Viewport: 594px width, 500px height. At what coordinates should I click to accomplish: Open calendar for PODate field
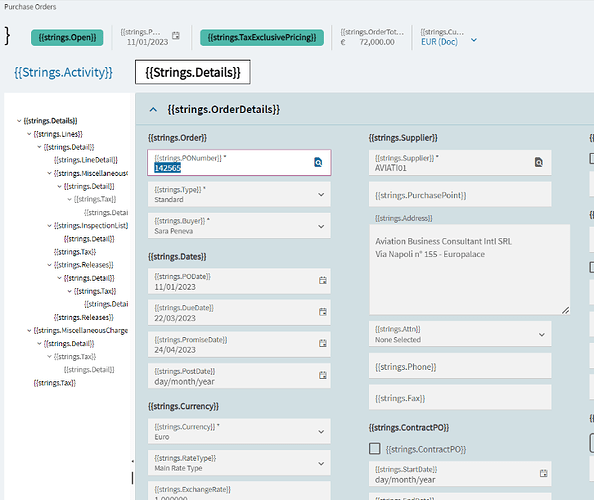(322, 281)
